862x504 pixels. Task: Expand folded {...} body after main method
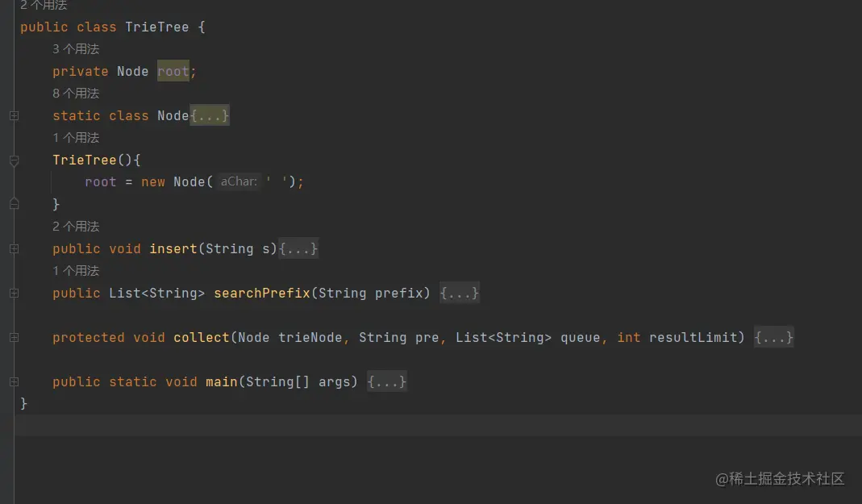point(386,381)
